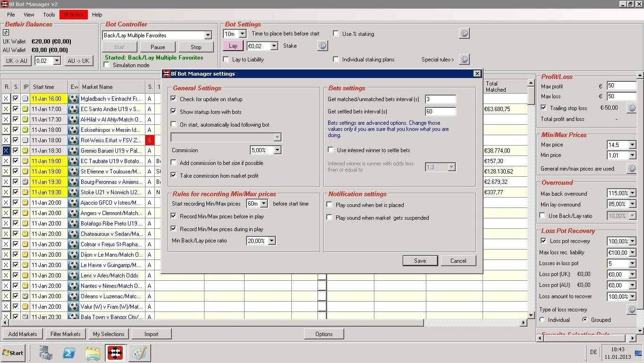The image size is (644, 363).
Task: Enable On start, automatically load following bot
Action: tap(174, 125)
